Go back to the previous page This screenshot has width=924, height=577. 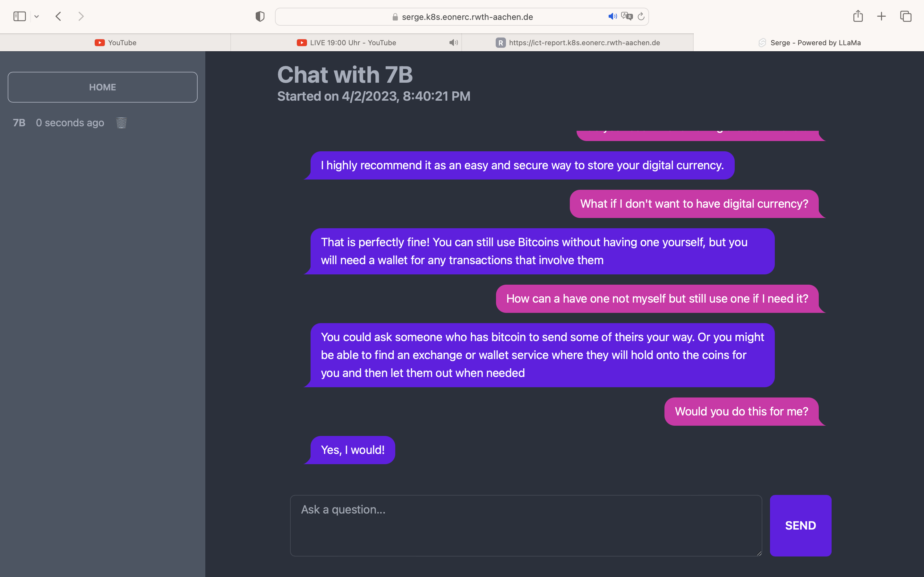click(58, 16)
